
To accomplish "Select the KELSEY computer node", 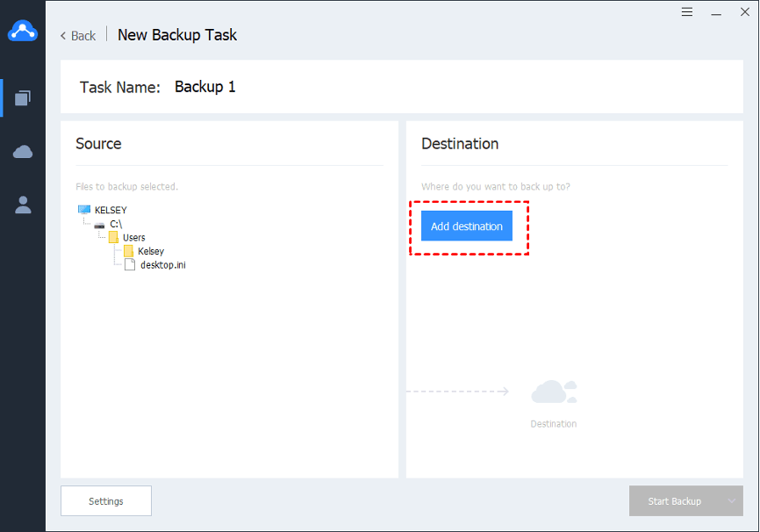I will (110, 211).
